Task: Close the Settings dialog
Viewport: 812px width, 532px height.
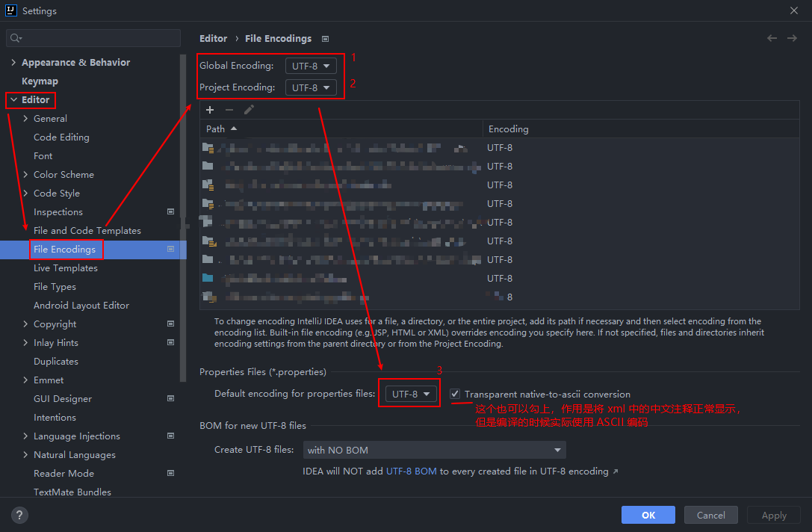Action: (x=794, y=10)
